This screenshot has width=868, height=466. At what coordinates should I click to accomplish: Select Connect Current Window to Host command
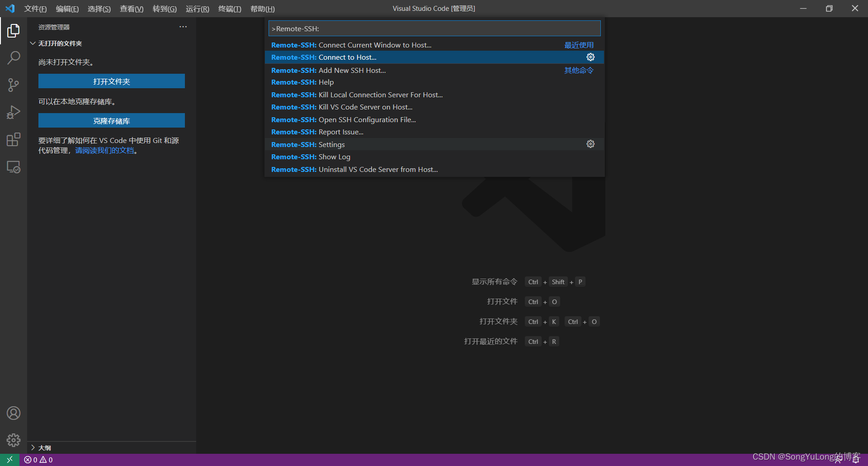pyautogui.click(x=434, y=45)
